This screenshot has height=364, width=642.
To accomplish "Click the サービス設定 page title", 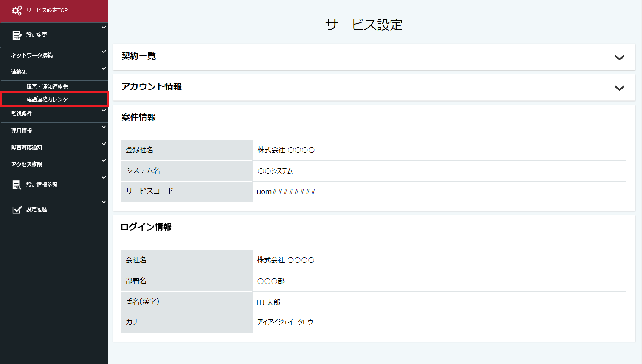I will 364,25.
